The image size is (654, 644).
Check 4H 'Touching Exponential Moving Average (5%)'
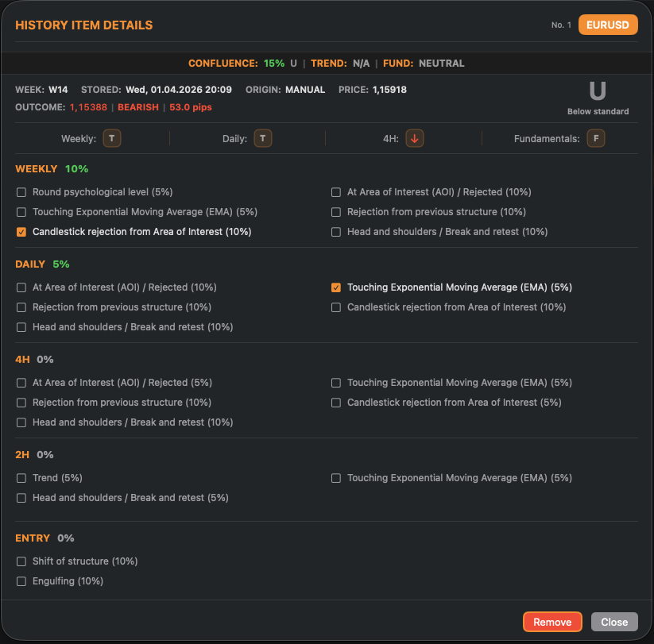point(336,383)
